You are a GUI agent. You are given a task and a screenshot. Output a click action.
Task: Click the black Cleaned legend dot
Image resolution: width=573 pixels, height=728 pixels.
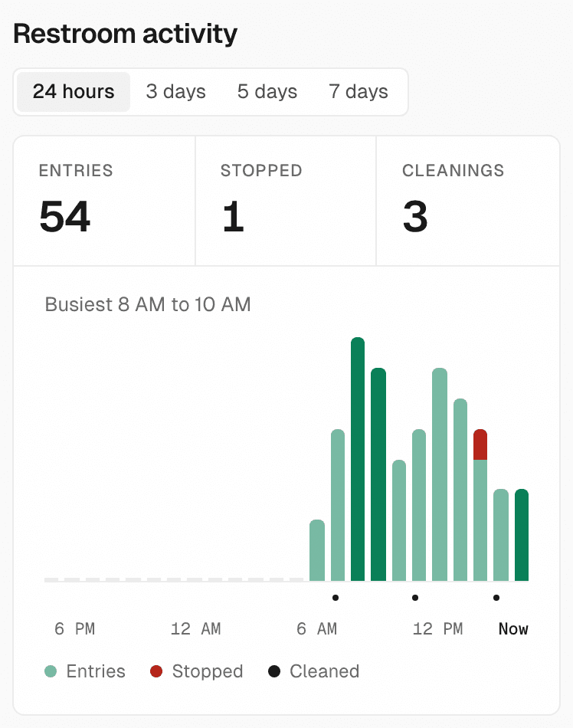click(x=274, y=671)
